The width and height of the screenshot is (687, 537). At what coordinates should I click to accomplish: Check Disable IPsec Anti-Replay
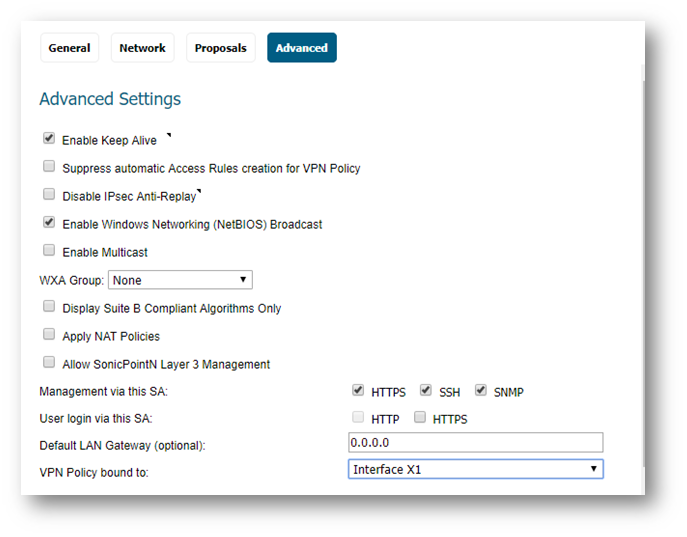[x=49, y=194]
